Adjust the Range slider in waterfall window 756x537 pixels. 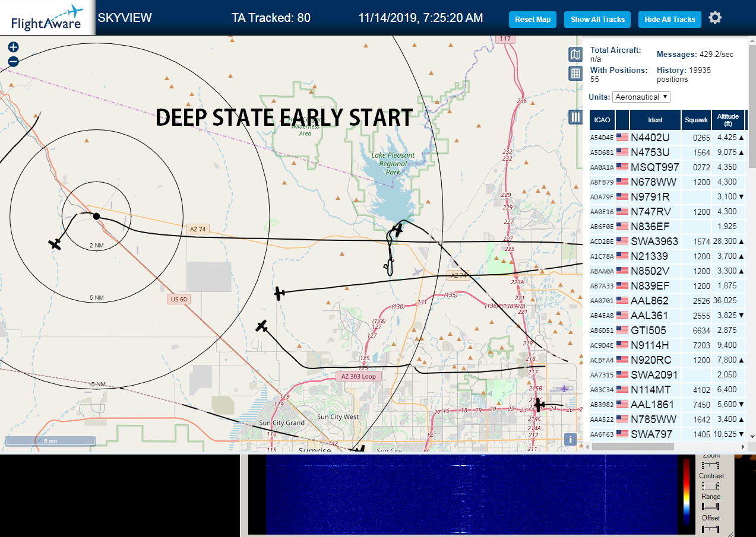pyautogui.click(x=710, y=507)
